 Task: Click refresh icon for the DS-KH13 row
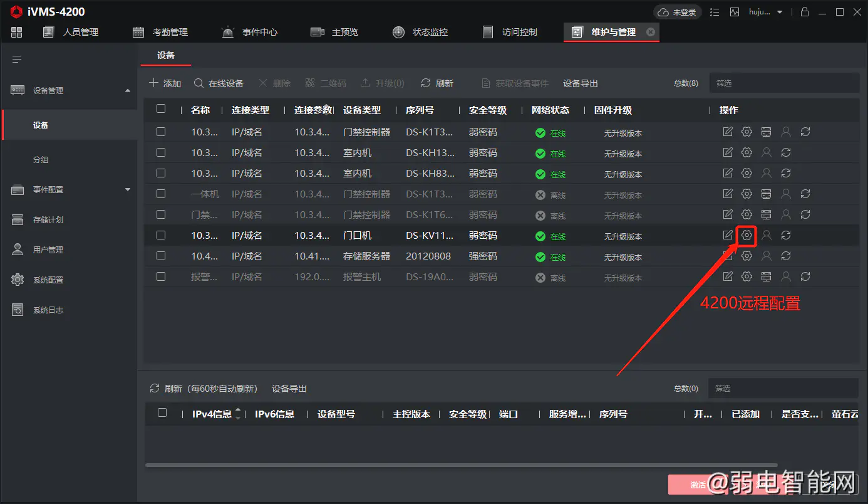(x=786, y=152)
